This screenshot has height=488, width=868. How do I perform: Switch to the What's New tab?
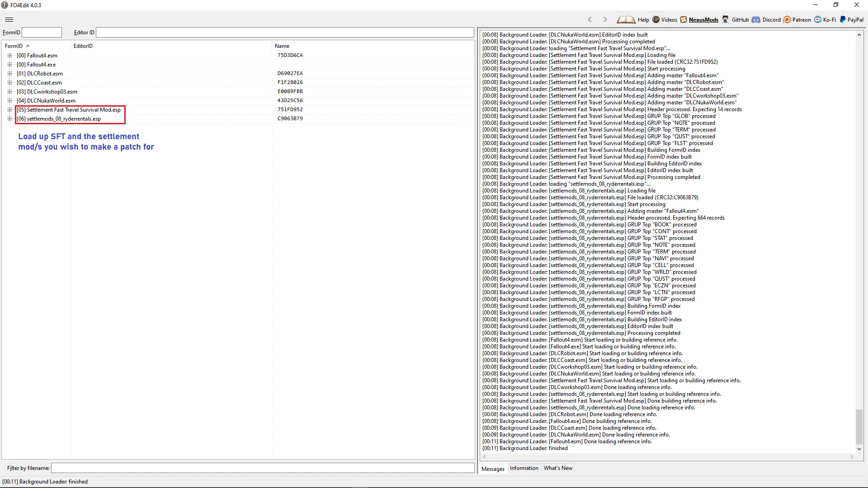[x=558, y=468]
